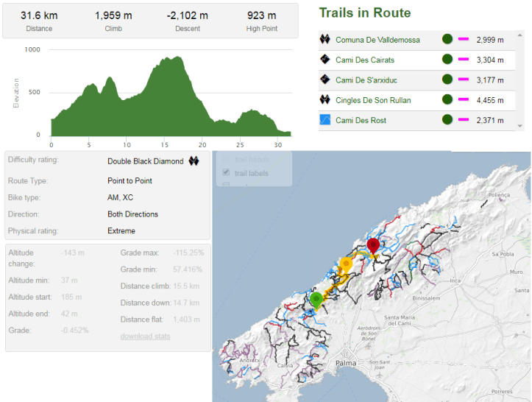Viewport: 532px width, 402px height.
Task: Click the green start marker pin on map
Action: click(316, 299)
